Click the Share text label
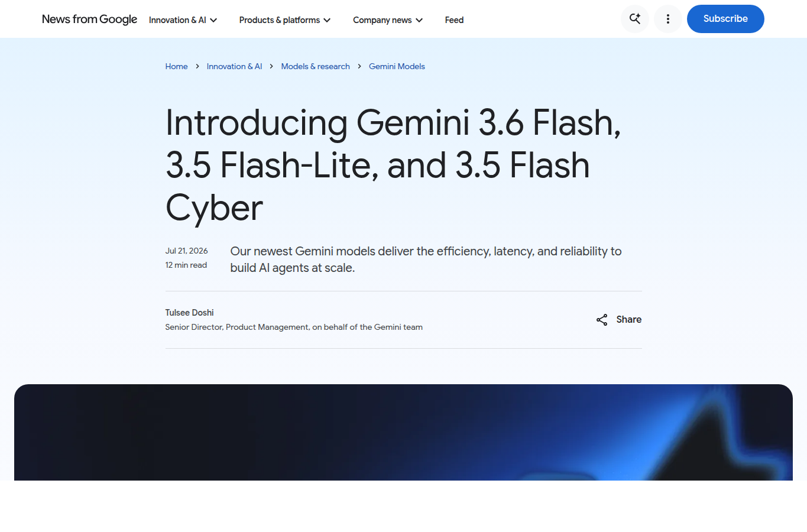807x532 pixels. (x=628, y=320)
